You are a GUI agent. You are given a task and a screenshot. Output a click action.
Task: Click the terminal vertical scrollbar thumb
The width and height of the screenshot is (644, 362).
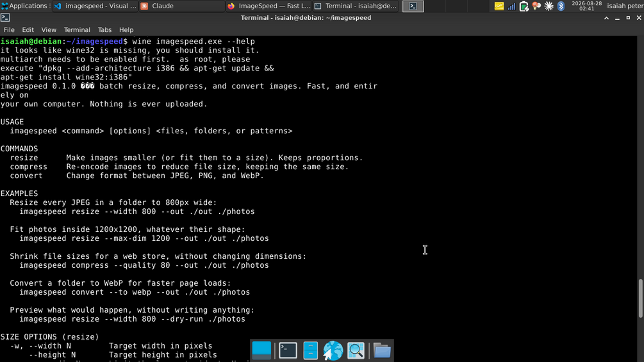tap(640, 298)
